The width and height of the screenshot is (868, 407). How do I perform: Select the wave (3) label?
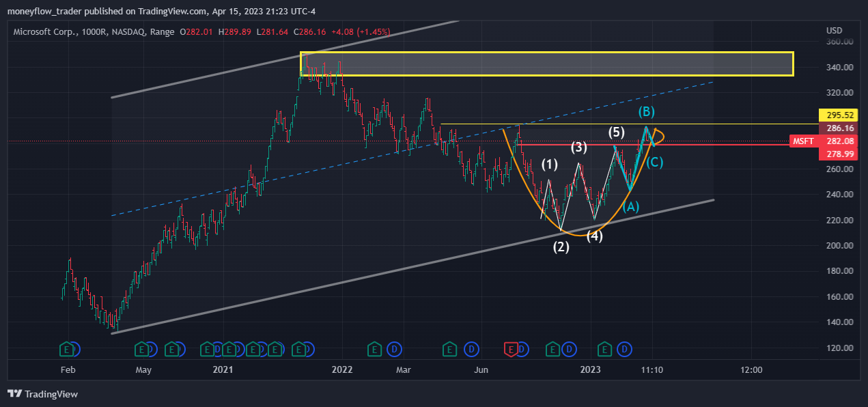pyautogui.click(x=579, y=147)
